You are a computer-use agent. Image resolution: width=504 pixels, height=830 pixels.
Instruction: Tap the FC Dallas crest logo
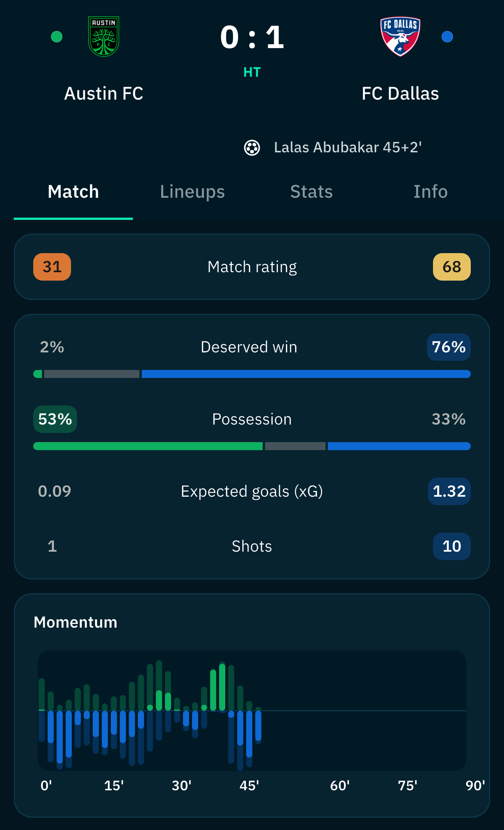click(400, 37)
